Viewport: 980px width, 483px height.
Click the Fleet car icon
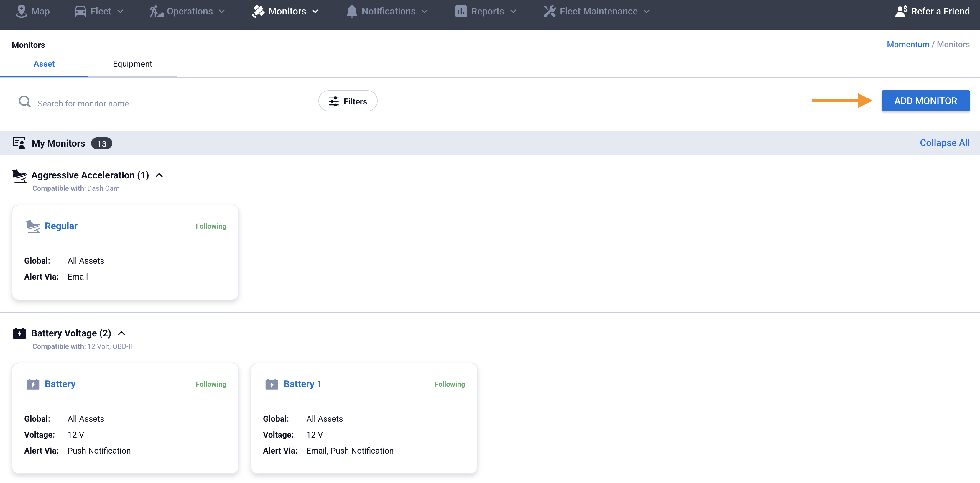(x=80, y=11)
